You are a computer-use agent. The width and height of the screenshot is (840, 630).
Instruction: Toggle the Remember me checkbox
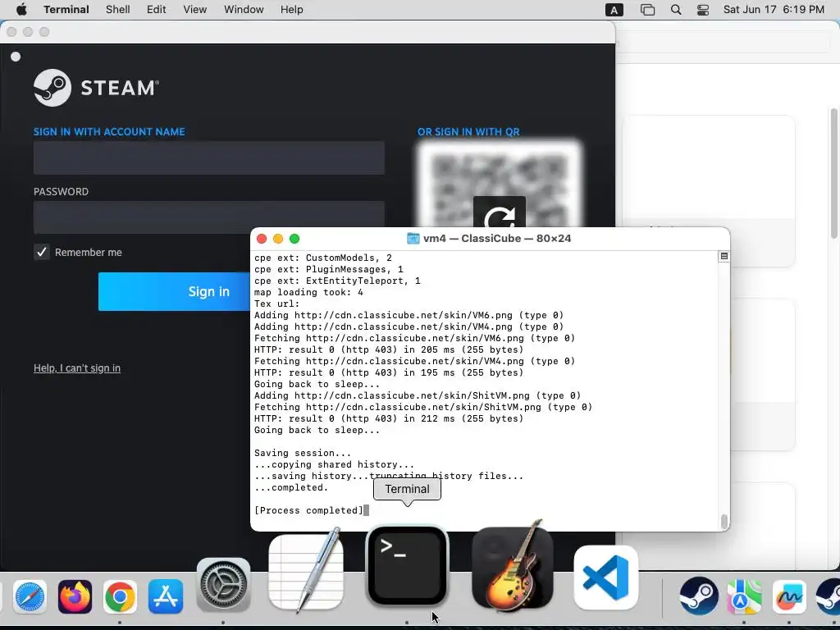pos(41,252)
